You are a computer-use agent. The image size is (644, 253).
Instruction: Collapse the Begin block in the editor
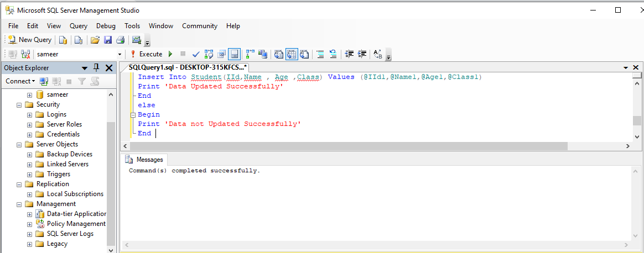pyautogui.click(x=133, y=114)
